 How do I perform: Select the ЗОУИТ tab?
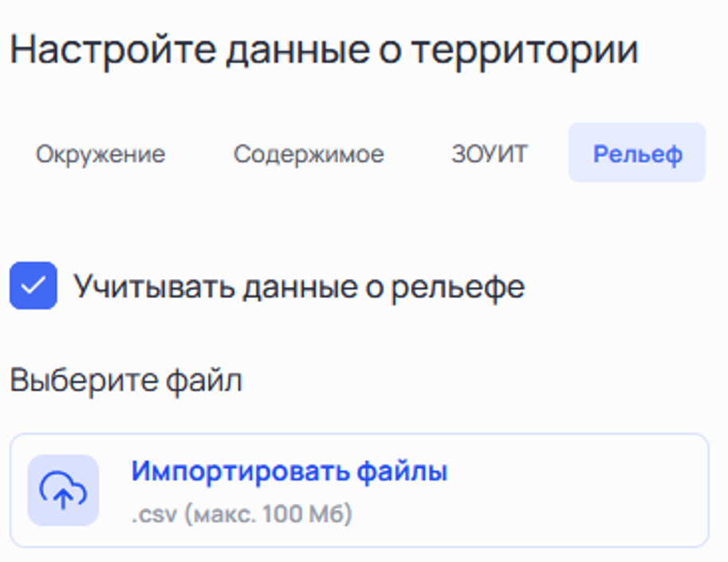490,154
